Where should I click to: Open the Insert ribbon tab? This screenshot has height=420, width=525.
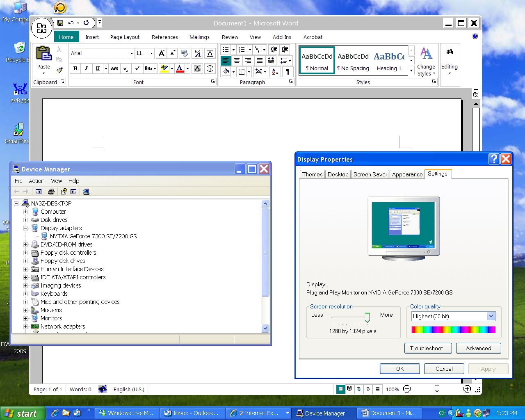coord(92,37)
